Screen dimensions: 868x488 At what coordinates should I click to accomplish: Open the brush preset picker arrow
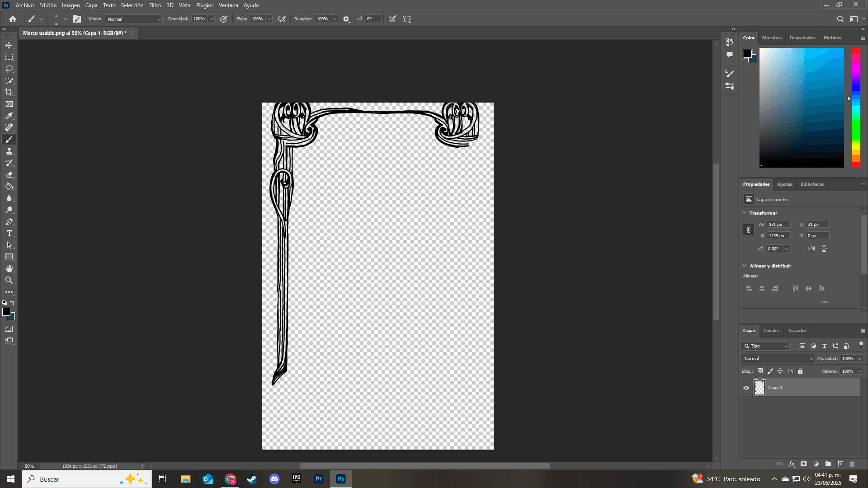pos(66,19)
